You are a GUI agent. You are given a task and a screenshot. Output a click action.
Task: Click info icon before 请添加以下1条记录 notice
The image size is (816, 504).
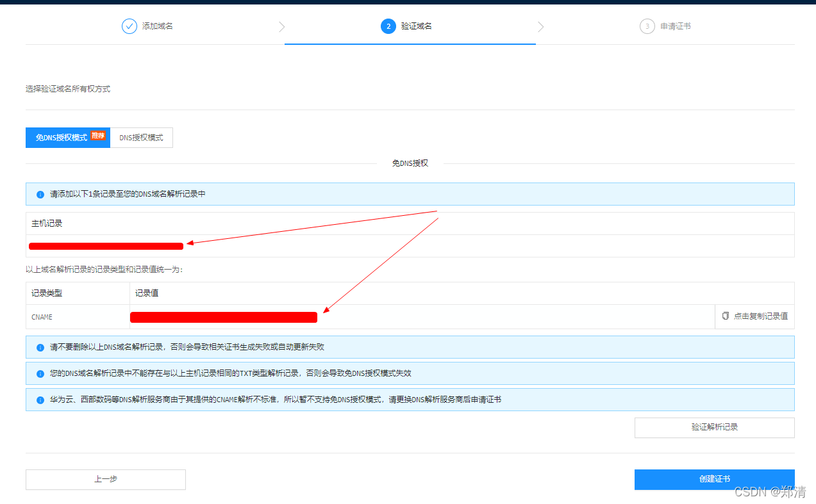click(x=40, y=194)
